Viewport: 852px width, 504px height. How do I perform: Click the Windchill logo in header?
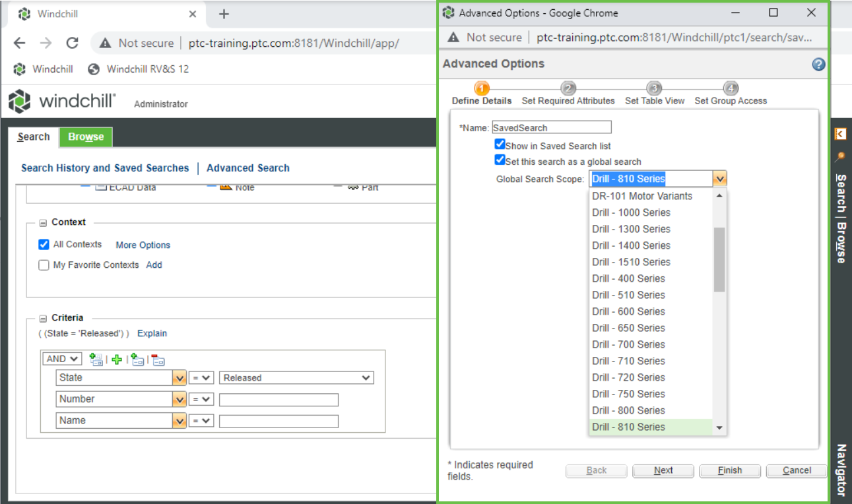63,102
